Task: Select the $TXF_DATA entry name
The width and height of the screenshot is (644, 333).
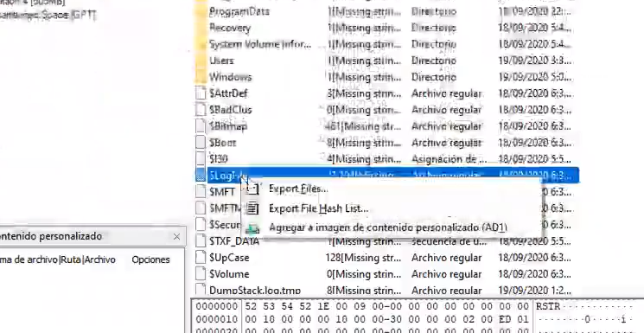Action: coord(234,241)
